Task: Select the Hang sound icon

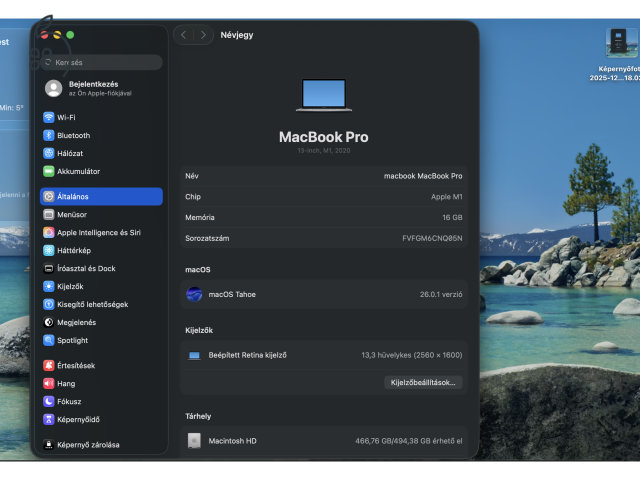Action: [x=49, y=384]
